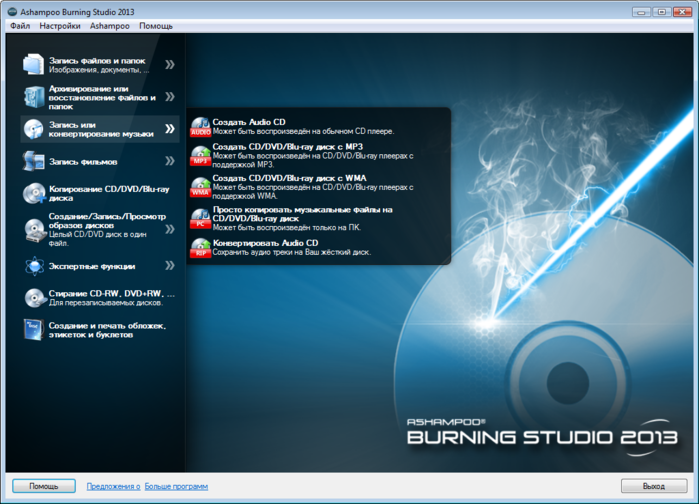Click the Ashampoo app icon in title bar
This screenshot has width=699, height=504.
coord(12,12)
